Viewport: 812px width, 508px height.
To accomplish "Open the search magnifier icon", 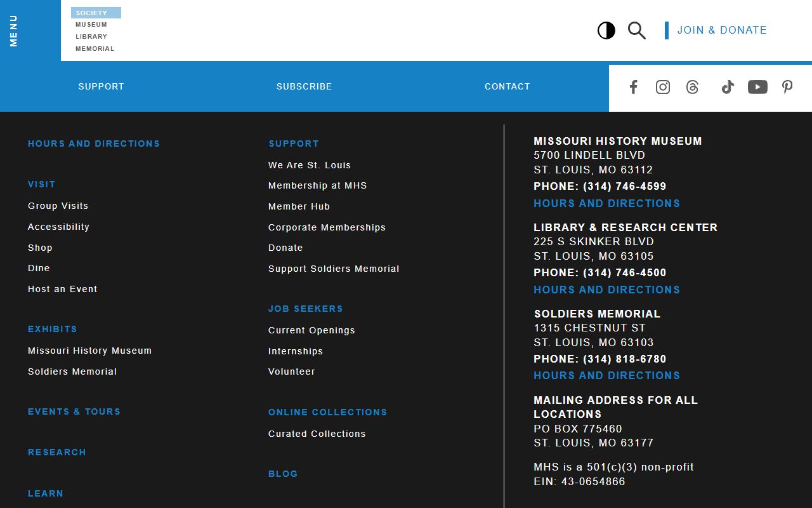I will 637,30.
